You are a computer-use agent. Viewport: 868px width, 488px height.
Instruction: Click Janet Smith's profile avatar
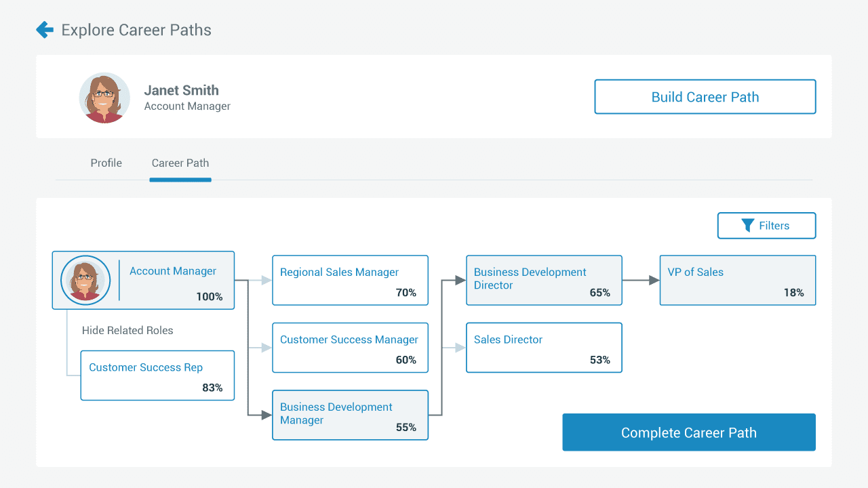click(104, 98)
